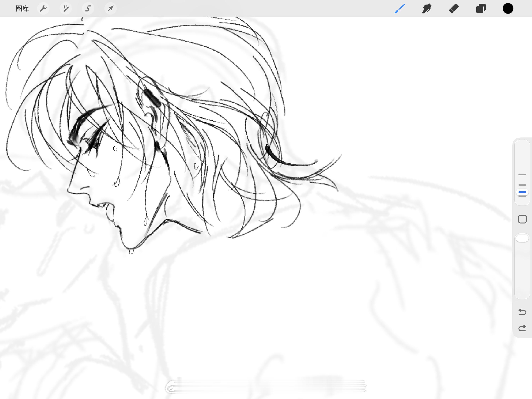The width and height of the screenshot is (532, 399).
Task: Open the black color picker
Action: click(x=508, y=9)
